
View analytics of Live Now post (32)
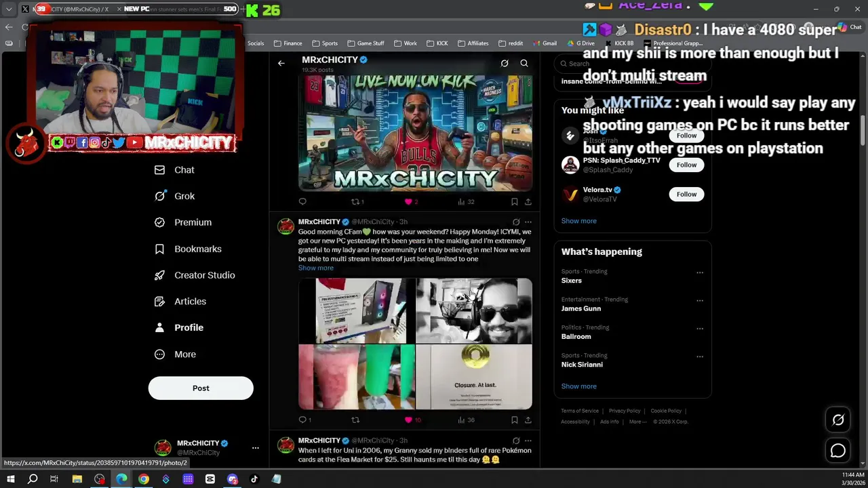point(466,201)
